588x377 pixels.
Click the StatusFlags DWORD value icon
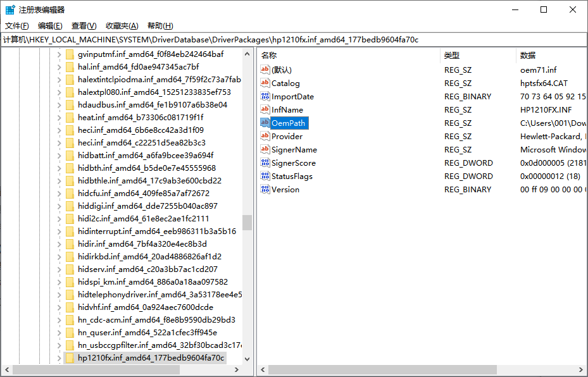click(x=265, y=176)
